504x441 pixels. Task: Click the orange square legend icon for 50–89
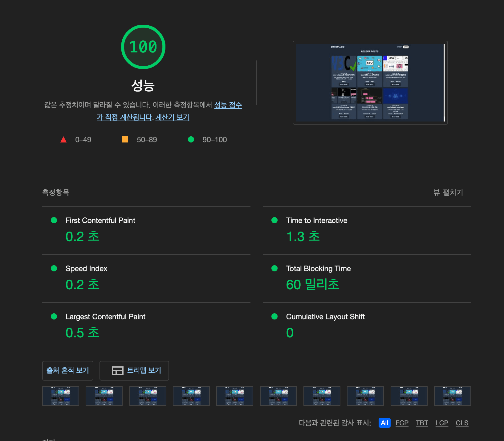tap(125, 139)
